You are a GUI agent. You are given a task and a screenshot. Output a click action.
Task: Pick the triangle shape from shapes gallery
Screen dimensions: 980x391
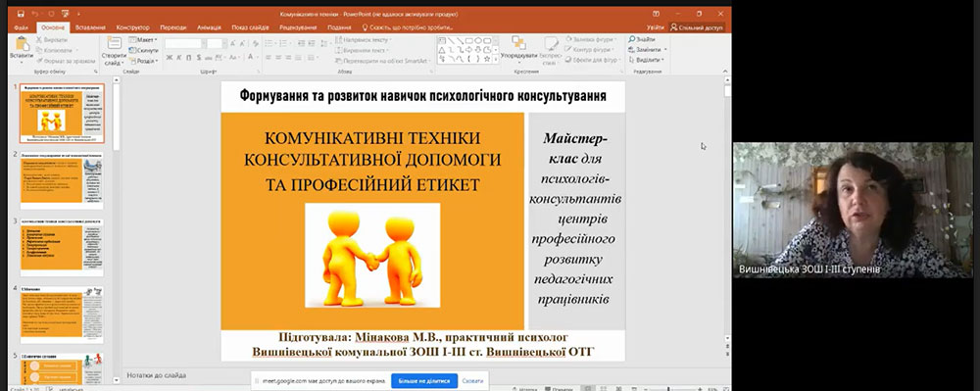(x=441, y=50)
